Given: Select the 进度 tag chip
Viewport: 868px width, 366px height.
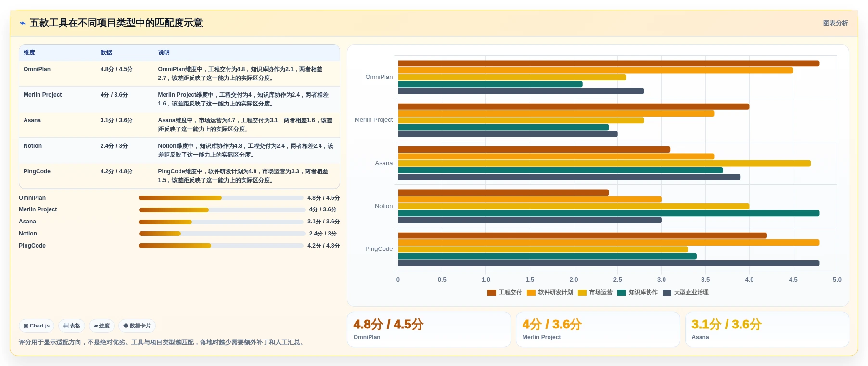Looking at the screenshot, I should click(x=102, y=326).
